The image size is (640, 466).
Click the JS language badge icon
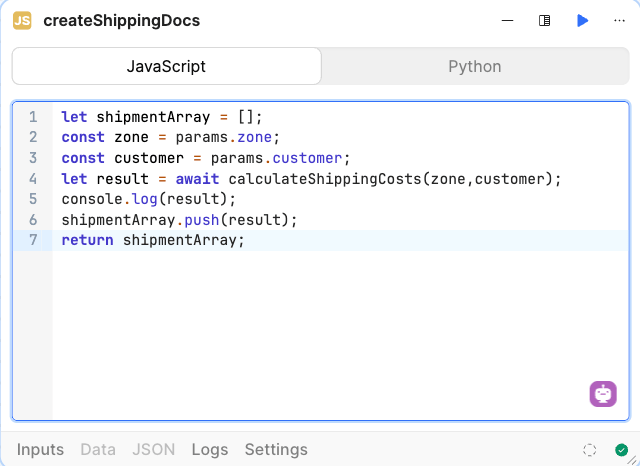tap(22, 20)
